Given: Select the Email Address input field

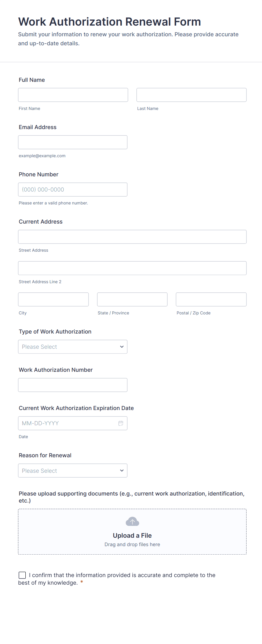Looking at the screenshot, I should (x=73, y=142).
